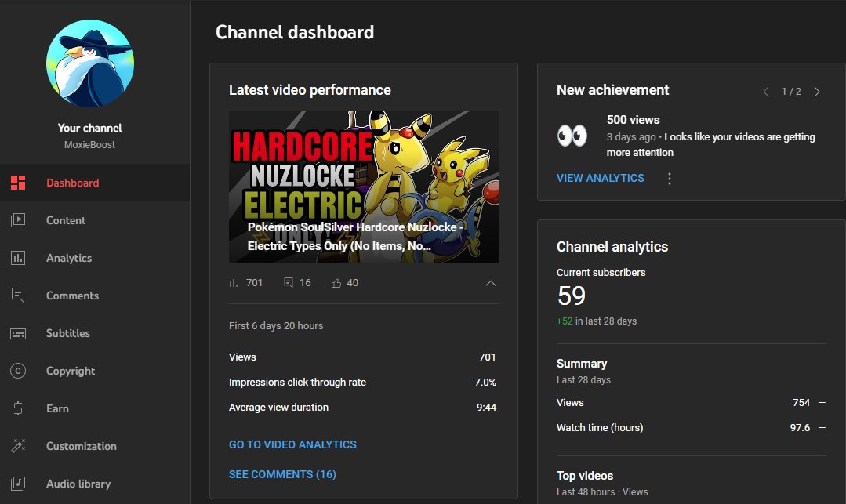
Task: Click the MoxieBoost channel name
Action: point(89,145)
